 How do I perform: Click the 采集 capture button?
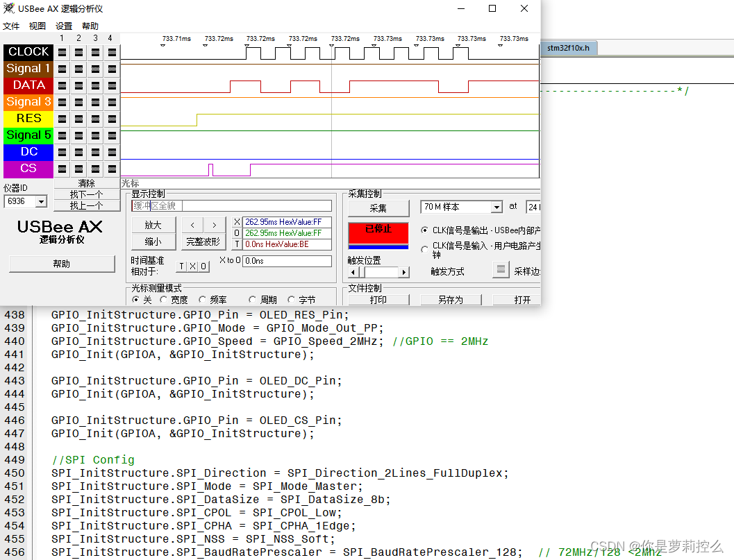click(378, 208)
